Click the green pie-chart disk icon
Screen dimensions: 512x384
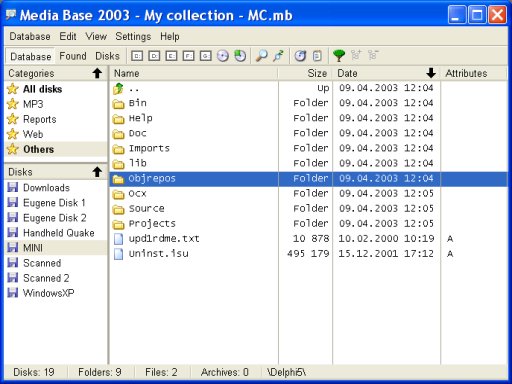(x=240, y=56)
